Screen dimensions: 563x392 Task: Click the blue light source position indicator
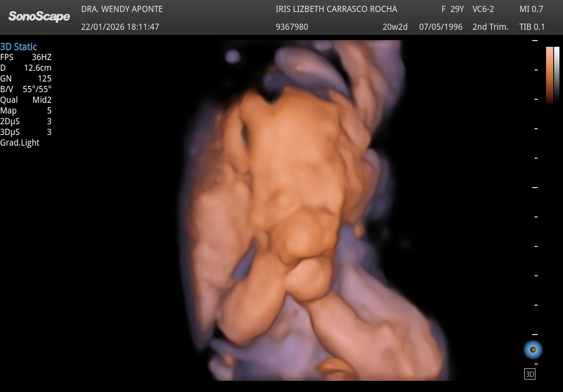click(533, 350)
